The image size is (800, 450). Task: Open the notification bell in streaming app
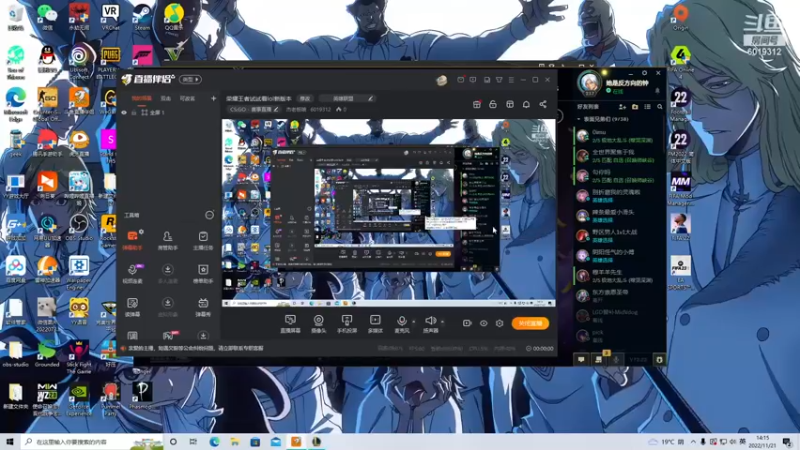[x=526, y=104]
